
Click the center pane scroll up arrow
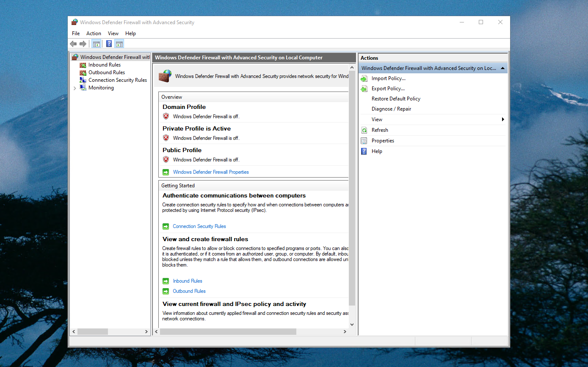(352, 67)
